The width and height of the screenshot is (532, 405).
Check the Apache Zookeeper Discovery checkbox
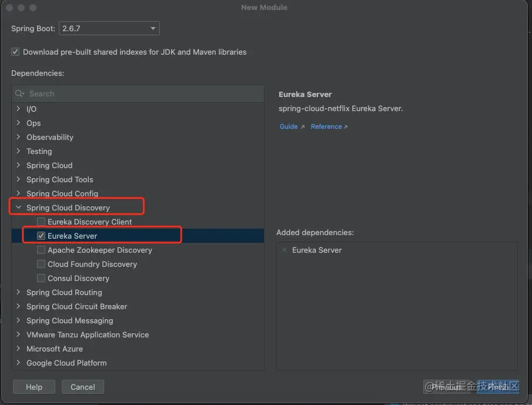41,250
